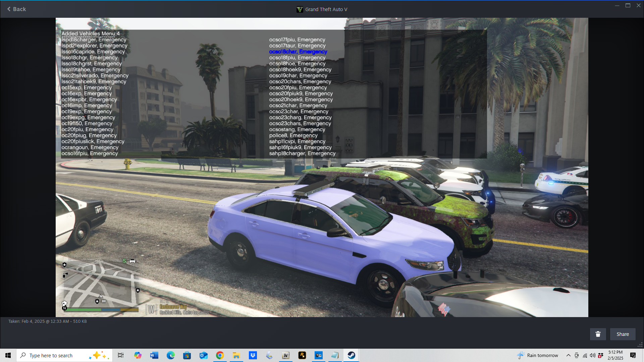Open Microsoft Store taskbar icon

coord(187,355)
